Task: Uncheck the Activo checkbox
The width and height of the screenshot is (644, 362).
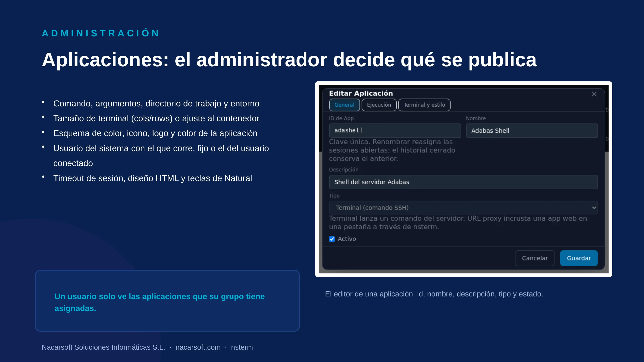Action: point(332,239)
